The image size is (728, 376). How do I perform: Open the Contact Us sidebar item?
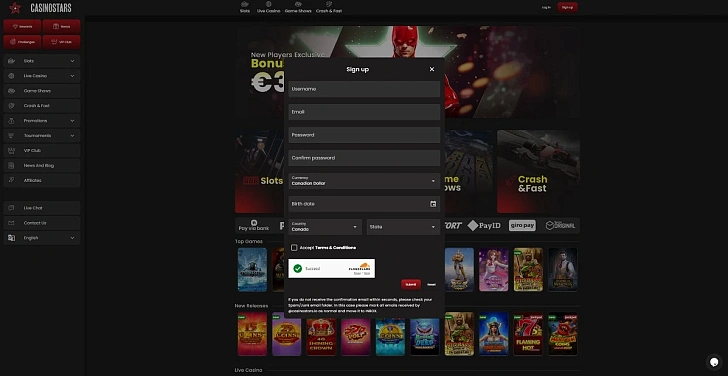pos(42,223)
